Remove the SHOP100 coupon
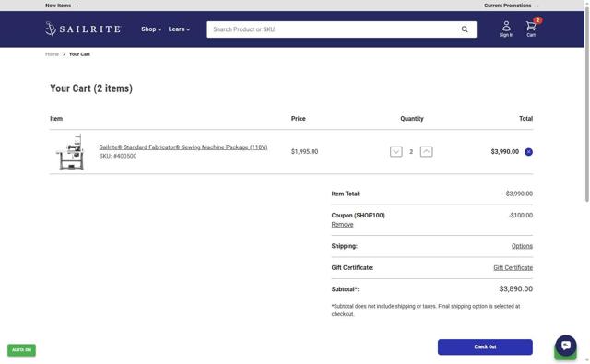The width and height of the screenshot is (590, 364). 342,225
